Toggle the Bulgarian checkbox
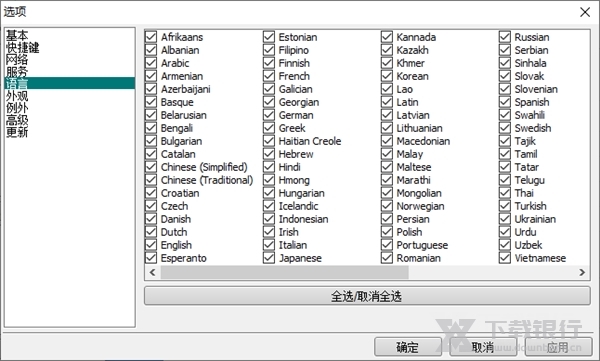Viewport: 600px width, 361px height. (151, 141)
